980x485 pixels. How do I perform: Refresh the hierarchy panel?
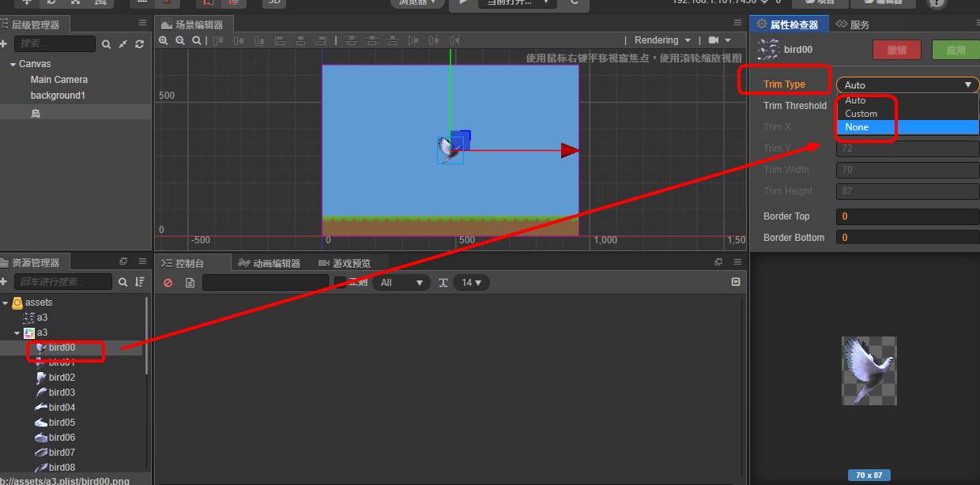(140, 44)
